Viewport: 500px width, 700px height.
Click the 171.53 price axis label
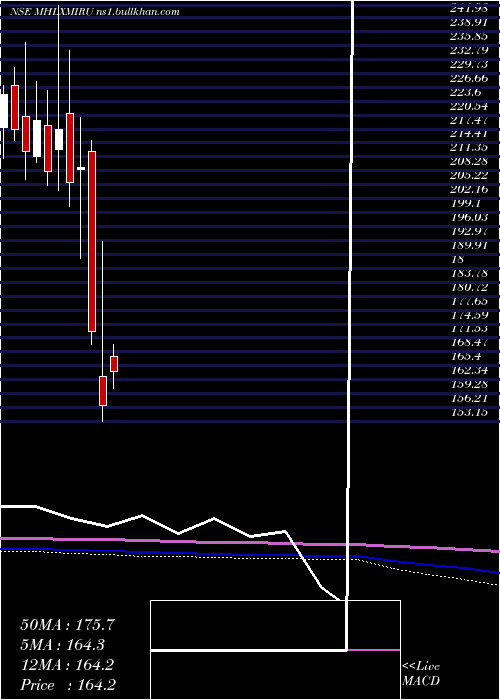(x=472, y=328)
